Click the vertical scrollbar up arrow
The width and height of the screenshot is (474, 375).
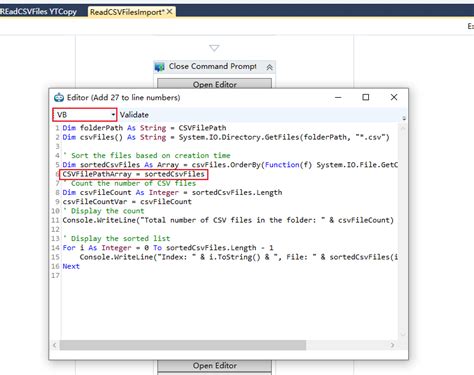point(403,128)
